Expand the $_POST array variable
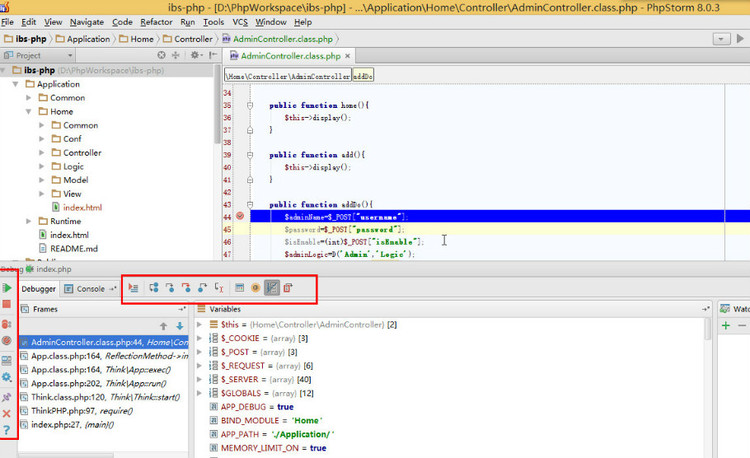This screenshot has height=458, width=750. point(200,352)
